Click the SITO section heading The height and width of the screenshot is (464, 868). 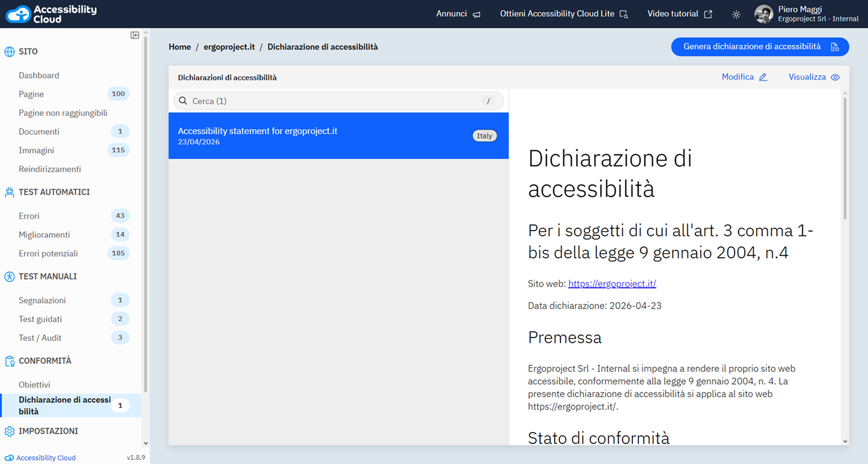[x=28, y=52]
